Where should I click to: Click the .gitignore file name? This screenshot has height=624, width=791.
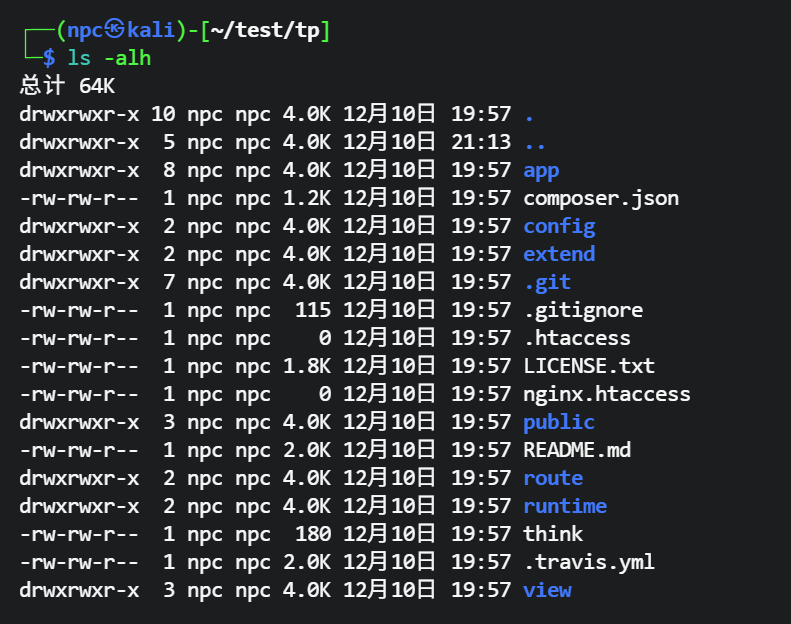tap(583, 310)
